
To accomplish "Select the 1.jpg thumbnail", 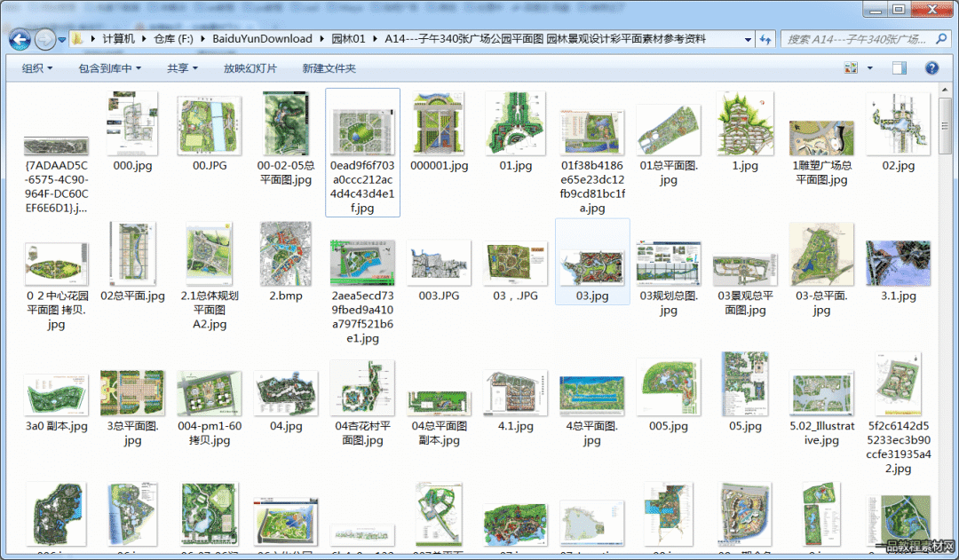I will click(x=744, y=123).
